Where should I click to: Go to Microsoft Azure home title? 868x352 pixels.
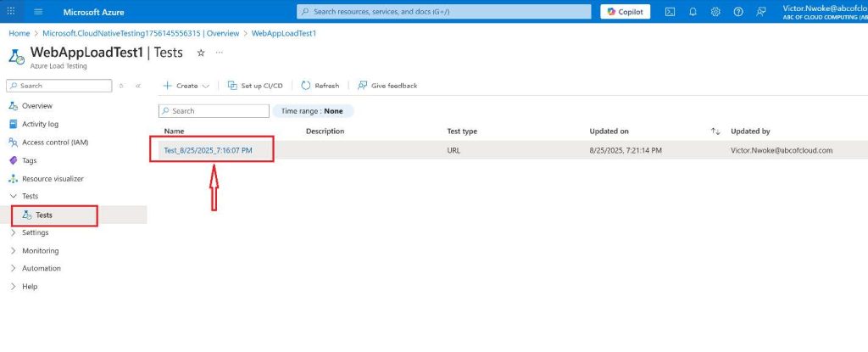point(93,12)
